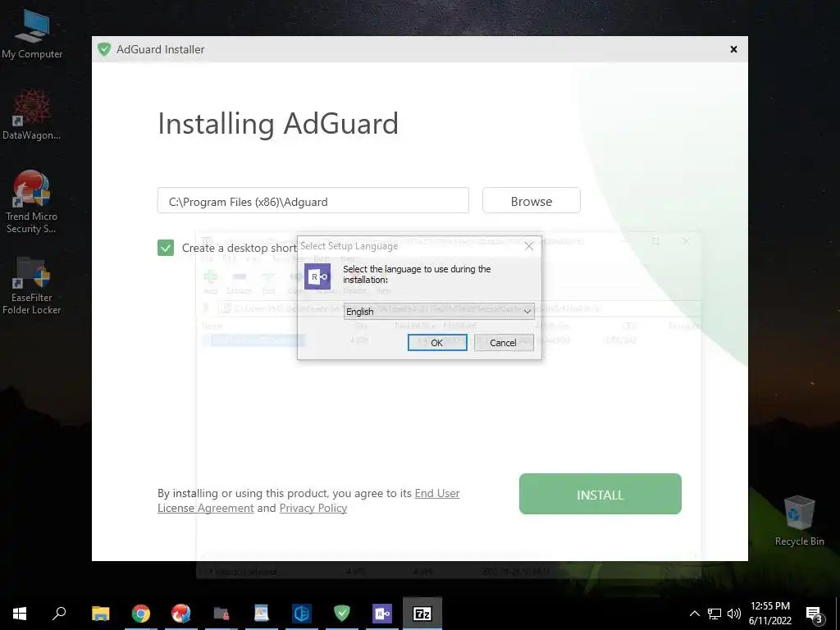Open File Explorer from the taskbar
The height and width of the screenshot is (630, 840).
click(x=100, y=614)
